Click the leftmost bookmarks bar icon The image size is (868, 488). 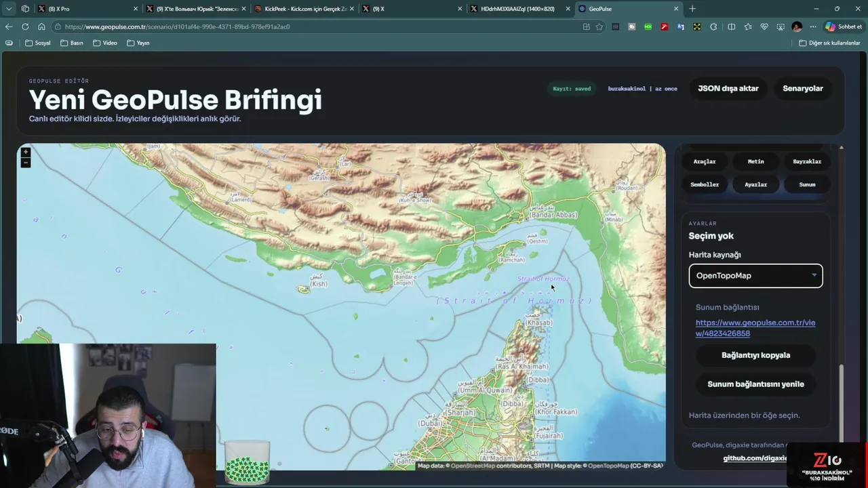coord(9,43)
